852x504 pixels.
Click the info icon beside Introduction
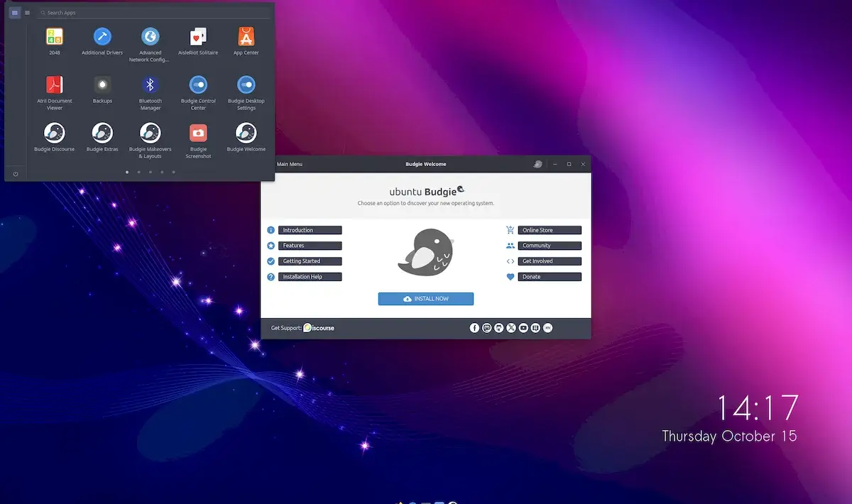[x=271, y=230]
